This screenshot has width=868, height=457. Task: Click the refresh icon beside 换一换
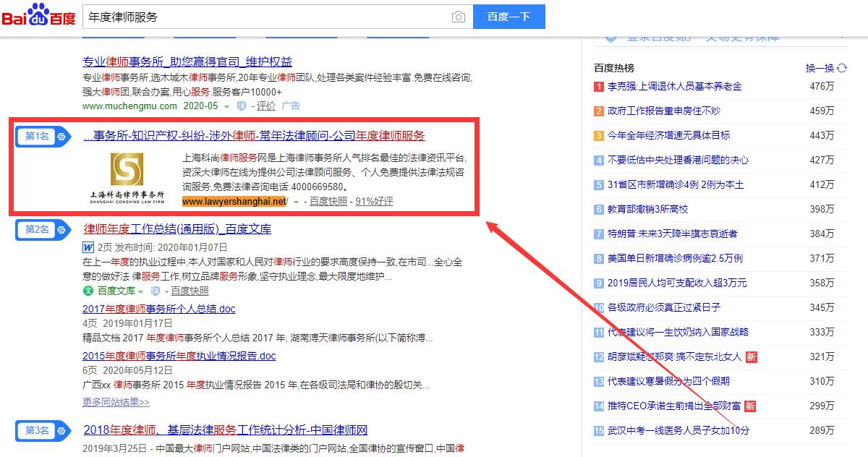click(x=842, y=68)
